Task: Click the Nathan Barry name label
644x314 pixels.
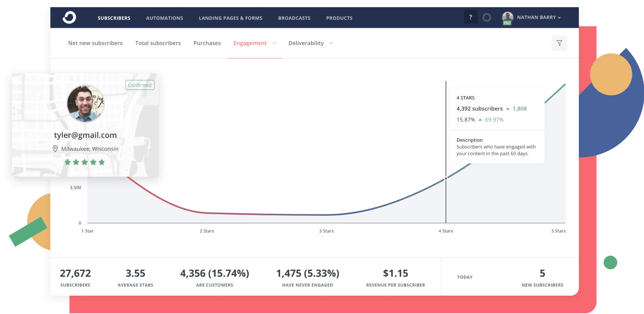Action: [536, 18]
